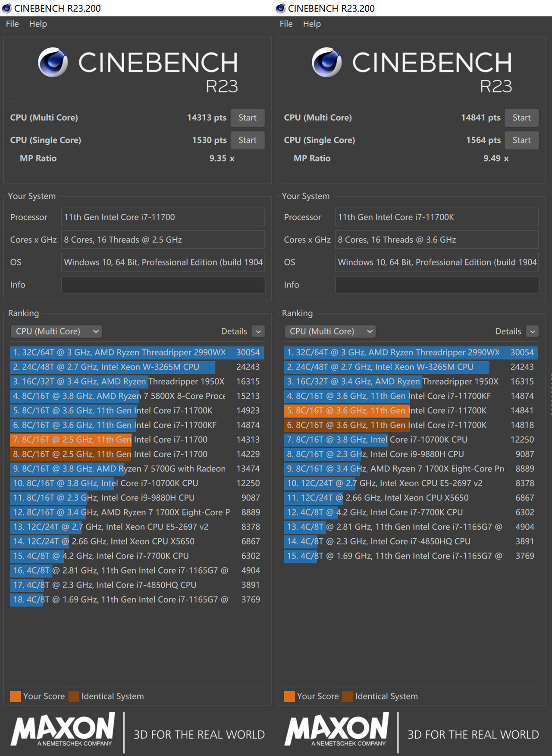
Task: Select i7-7700K row in left ranking
Action: pyautogui.click(x=137, y=556)
